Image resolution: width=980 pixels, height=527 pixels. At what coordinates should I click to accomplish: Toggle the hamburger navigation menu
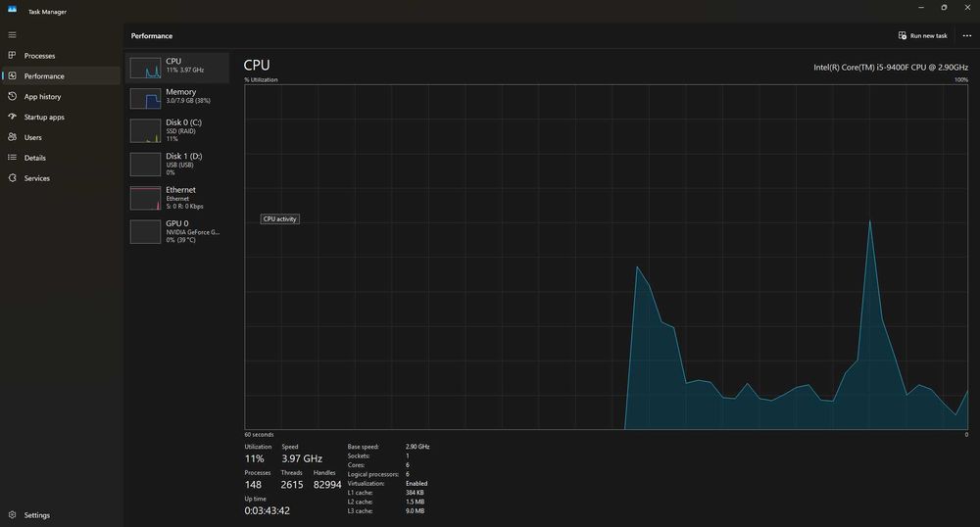[12, 35]
